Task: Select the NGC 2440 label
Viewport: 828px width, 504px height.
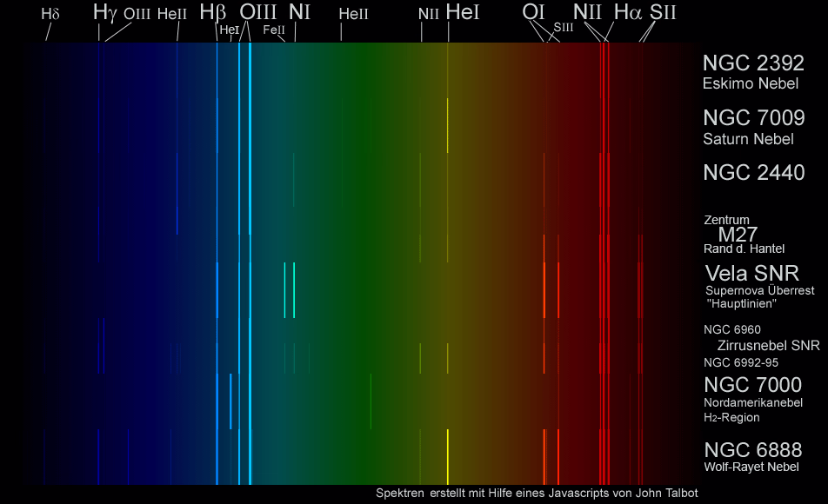Action: click(x=753, y=173)
